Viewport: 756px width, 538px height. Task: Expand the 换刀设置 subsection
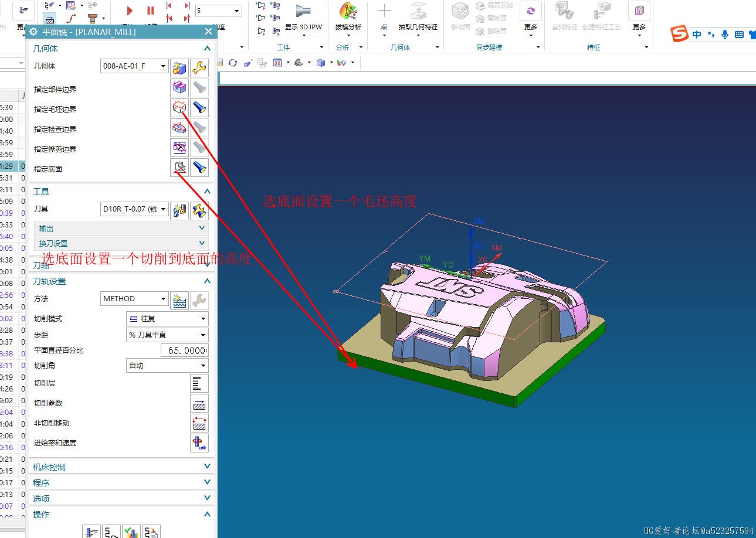(x=202, y=243)
